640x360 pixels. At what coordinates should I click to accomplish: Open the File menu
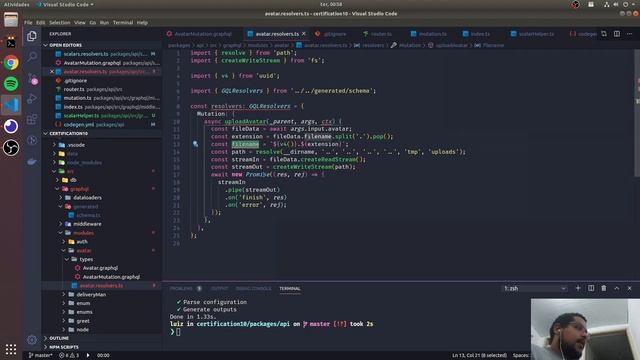(28, 22)
